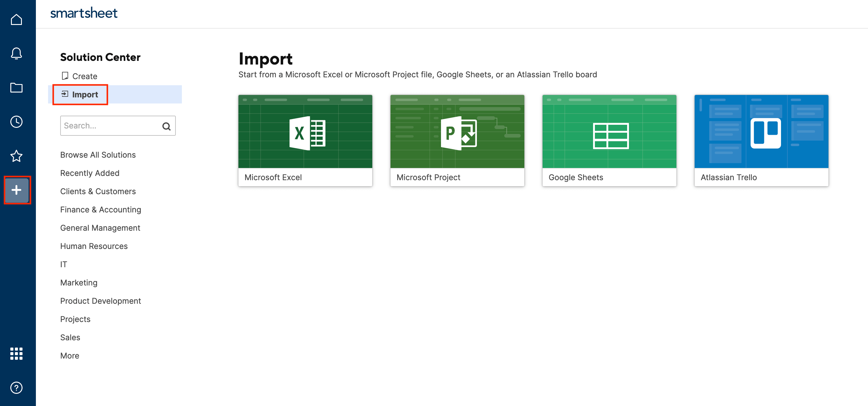This screenshot has height=406, width=868.
Task: Select Import in Solution Center
Action: tap(85, 94)
